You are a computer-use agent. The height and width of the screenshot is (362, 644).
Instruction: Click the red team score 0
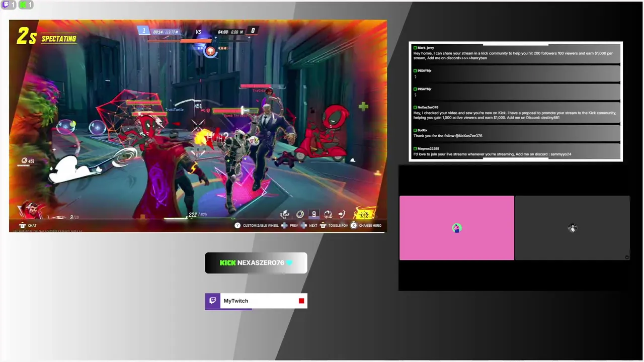pyautogui.click(x=253, y=31)
